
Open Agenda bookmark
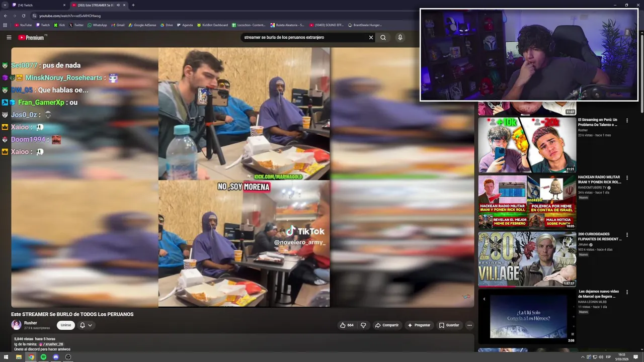[x=185, y=25]
